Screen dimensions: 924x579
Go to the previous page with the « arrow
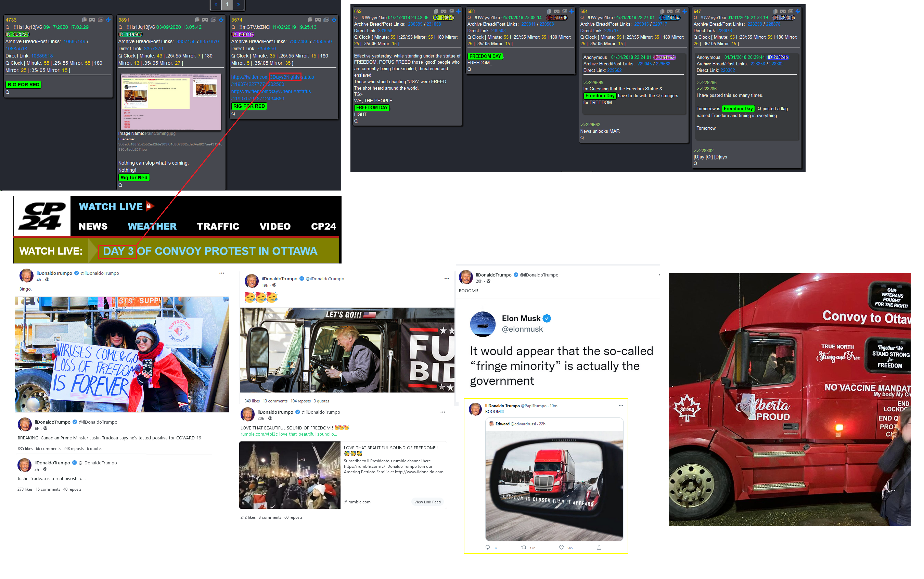[x=216, y=4]
